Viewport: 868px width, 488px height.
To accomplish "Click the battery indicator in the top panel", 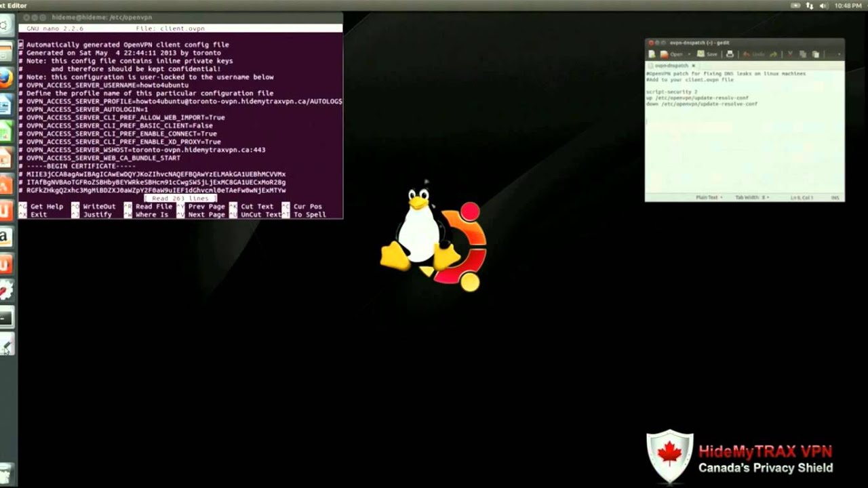I will (x=795, y=5).
